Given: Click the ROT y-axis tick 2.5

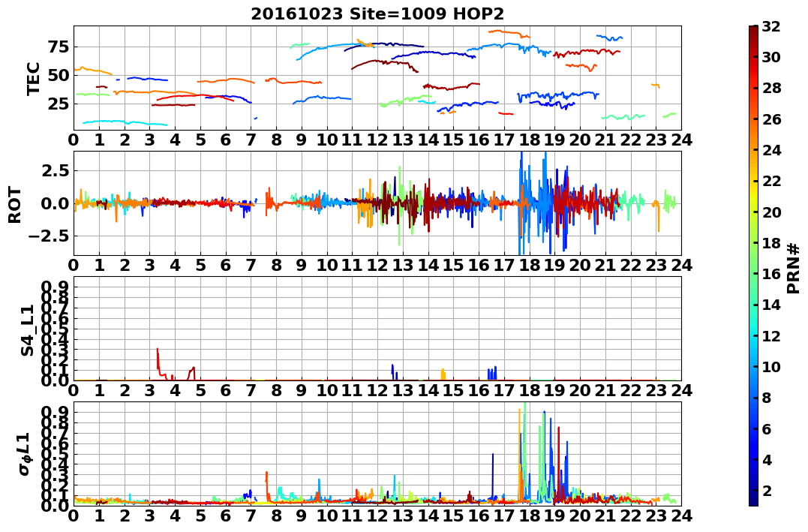Looking at the screenshot, I should click(x=56, y=170).
